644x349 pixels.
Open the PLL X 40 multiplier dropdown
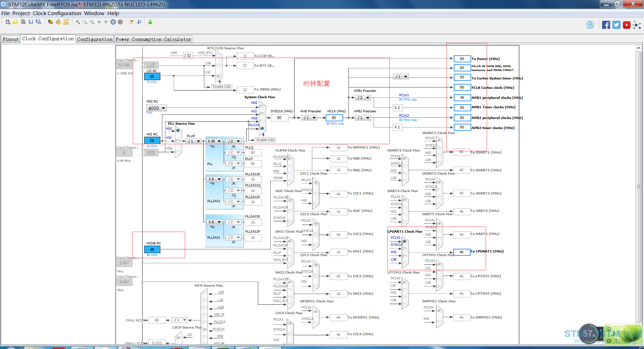click(x=214, y=141)
